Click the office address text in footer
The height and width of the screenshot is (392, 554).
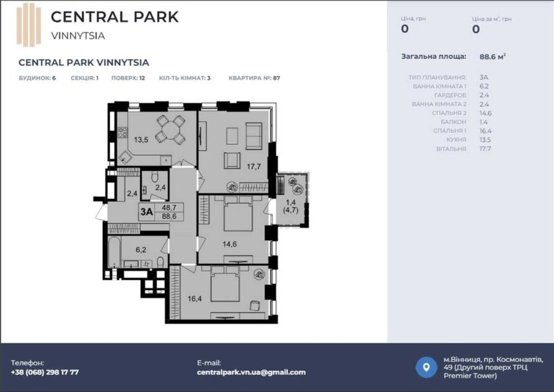point(493,367)
